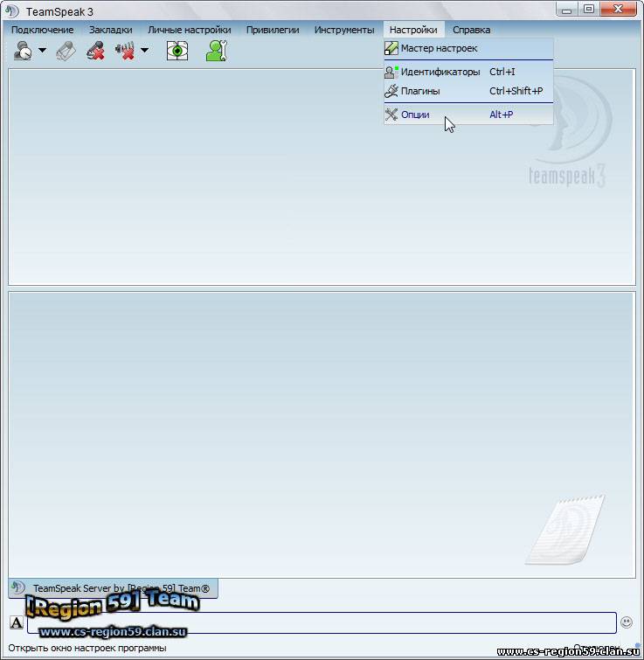
Task: Open the green contacts manager icon
Action: coord(217,51)
